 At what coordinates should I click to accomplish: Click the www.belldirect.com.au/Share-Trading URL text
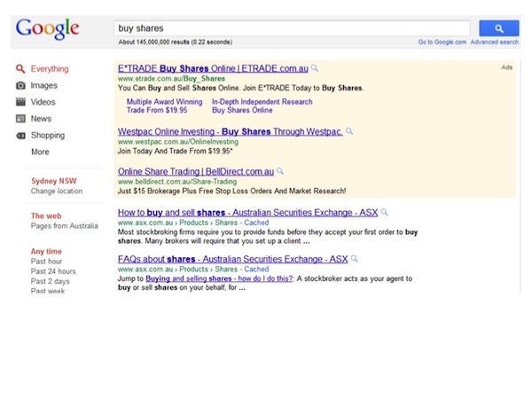point(177,182)
